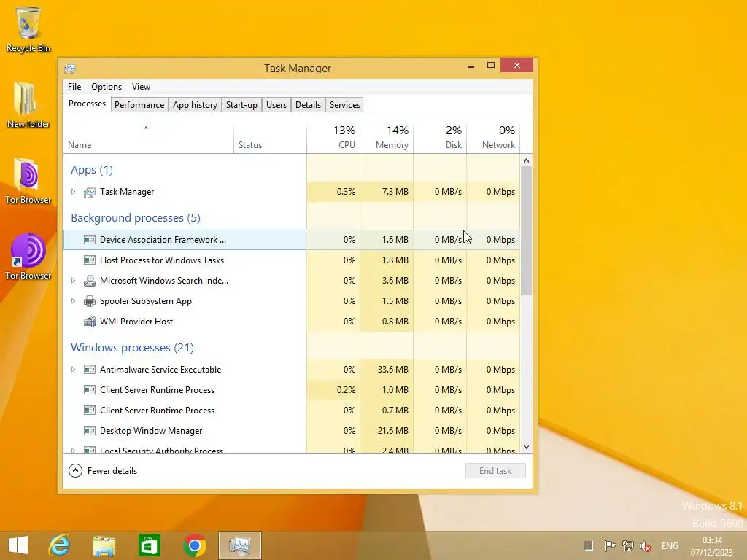Select the Recycle Bin desktop icon
Viewport: 747px width, 560px height.
point(28,29)
